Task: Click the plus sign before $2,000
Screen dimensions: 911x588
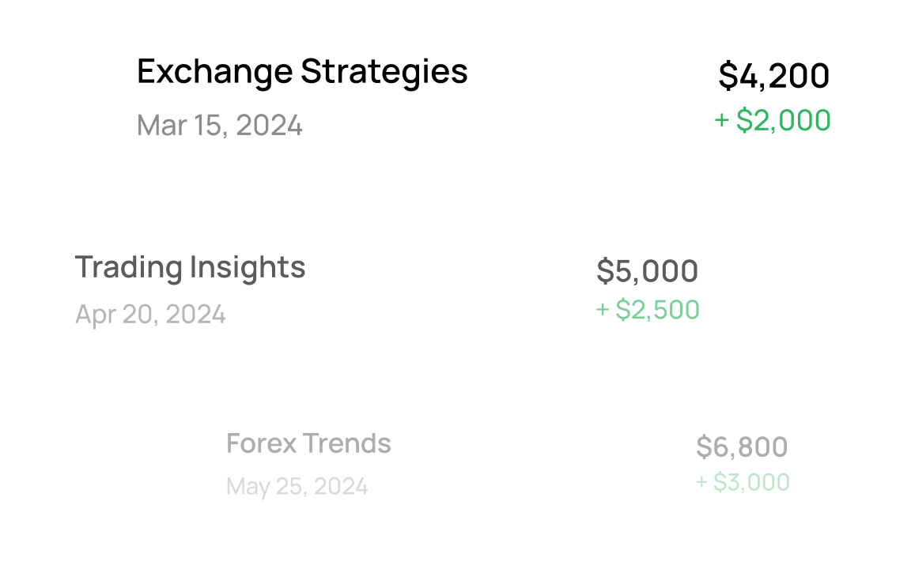Action: tap(721, 120)
